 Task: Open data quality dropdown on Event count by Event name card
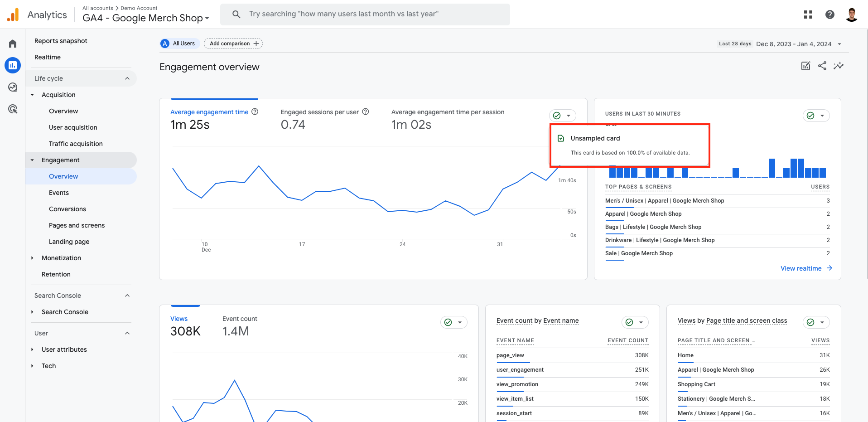point(635,322)
